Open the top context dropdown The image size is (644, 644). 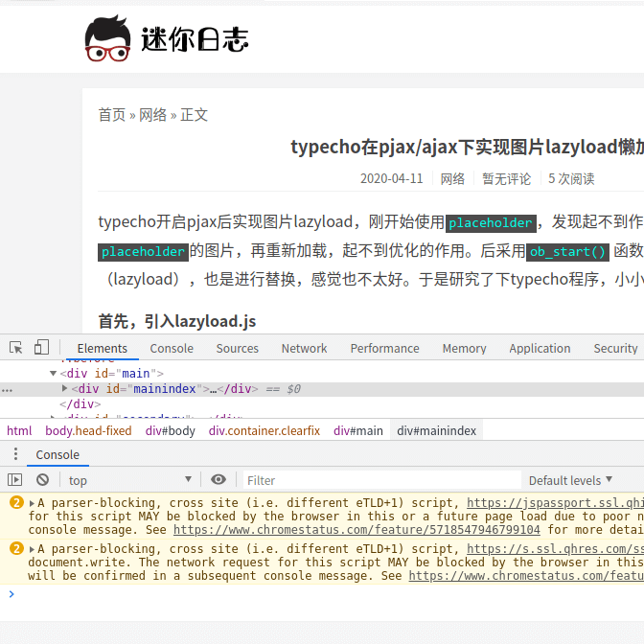129,480
